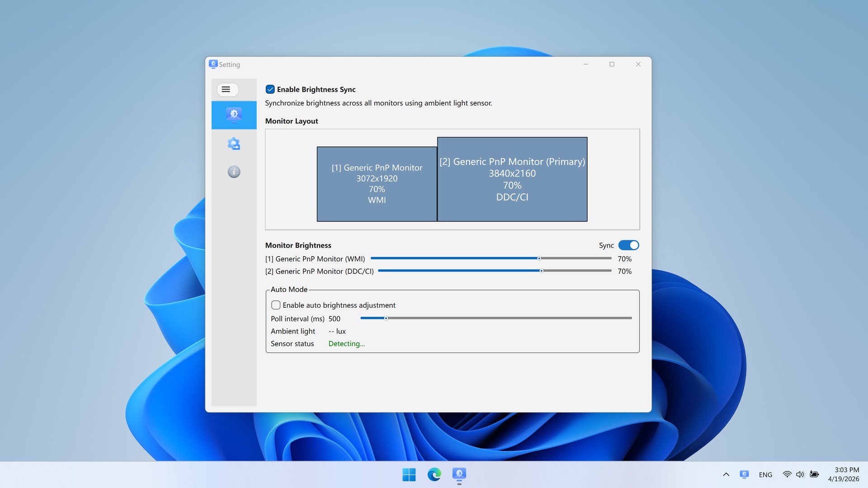Turn off the Sync toggle switch
Viewport: 868px width, 488px height.
[x=628, y=245]
